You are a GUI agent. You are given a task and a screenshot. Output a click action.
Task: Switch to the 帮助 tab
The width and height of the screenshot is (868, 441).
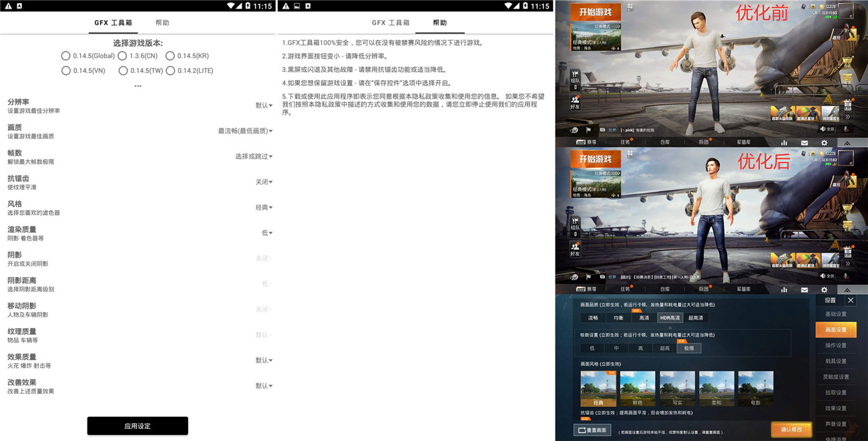point(162,22)
